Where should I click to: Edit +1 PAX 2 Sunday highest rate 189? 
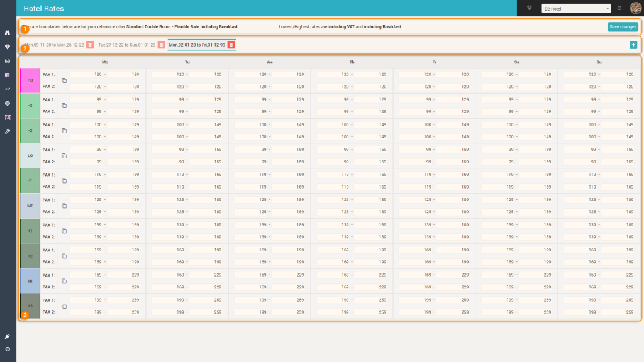[x=618, y=237]
